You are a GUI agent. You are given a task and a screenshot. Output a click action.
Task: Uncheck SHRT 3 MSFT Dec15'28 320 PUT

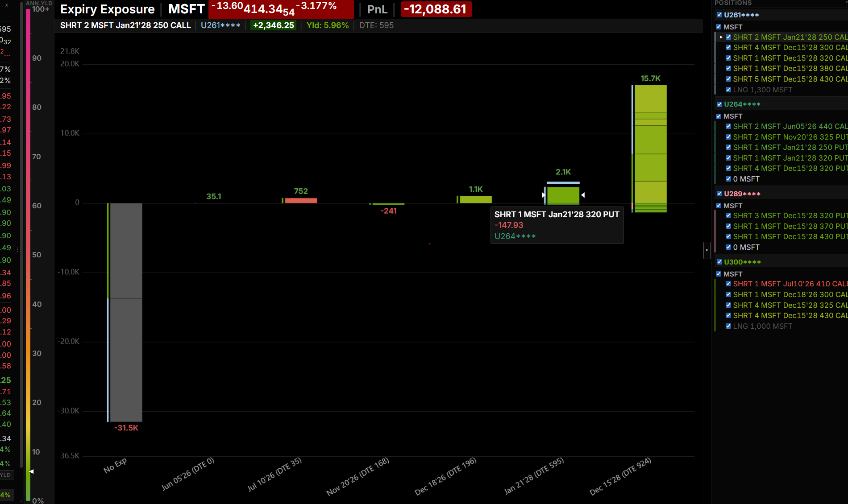728,215
